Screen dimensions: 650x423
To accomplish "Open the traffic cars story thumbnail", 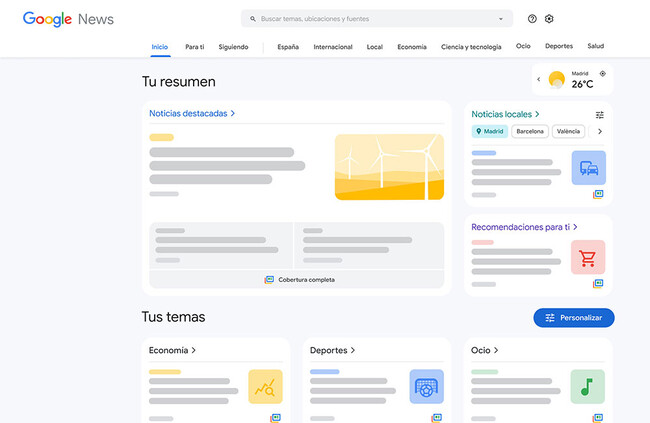I will pos(589,168).
